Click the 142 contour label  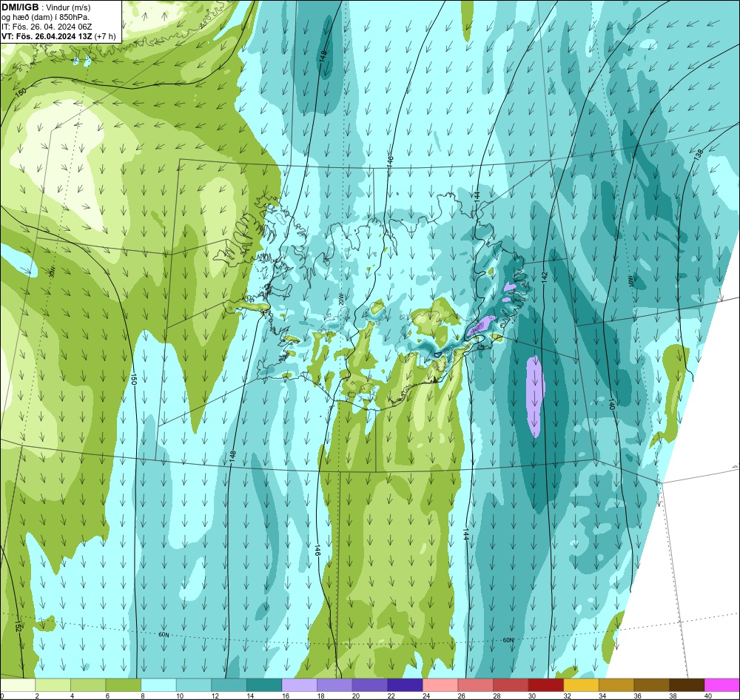(544, 277)
